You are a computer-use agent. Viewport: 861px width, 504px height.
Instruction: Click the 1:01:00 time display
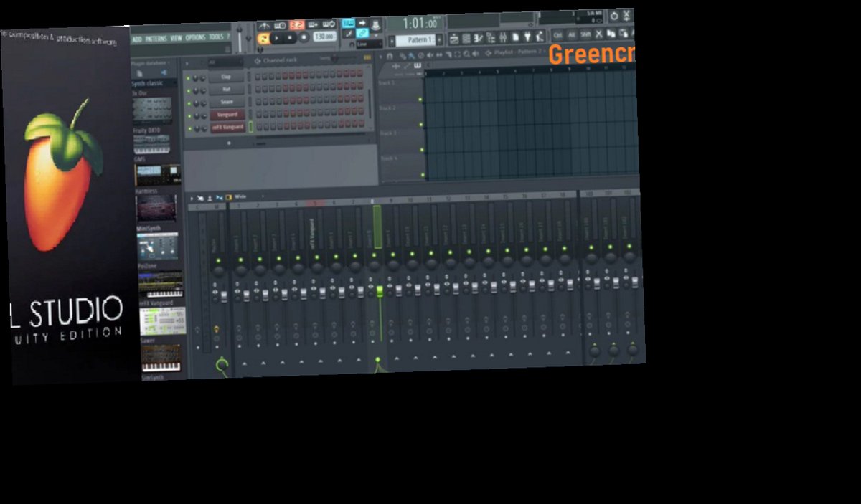(420, 23)
